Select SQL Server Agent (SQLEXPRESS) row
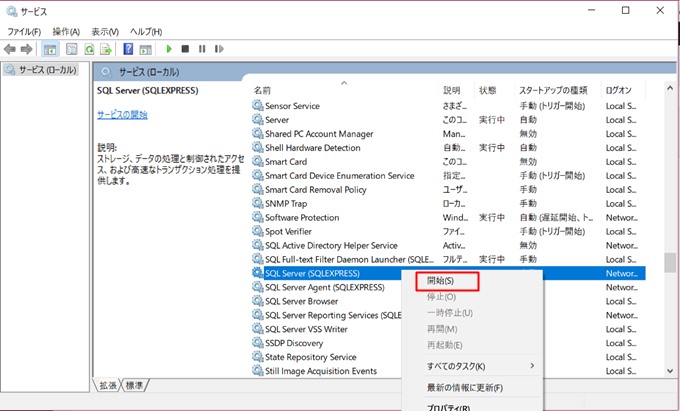Image resolution: width=680 pixels, height=411 pixels. click(x=327, y=287)
